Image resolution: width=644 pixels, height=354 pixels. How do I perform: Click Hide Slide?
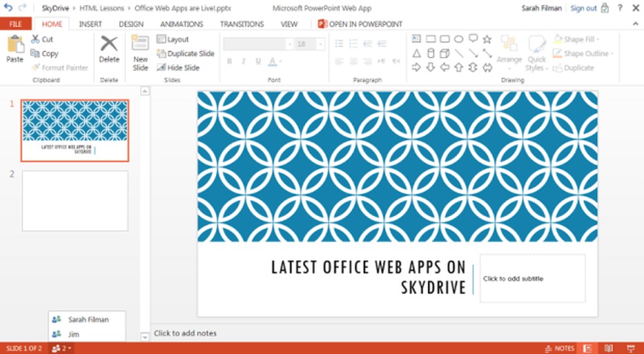click(178, 68)
